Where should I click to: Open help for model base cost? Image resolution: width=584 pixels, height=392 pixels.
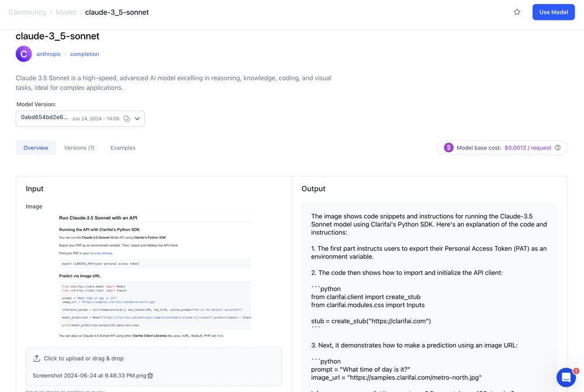pyautogui.click(x=558, y=148)
